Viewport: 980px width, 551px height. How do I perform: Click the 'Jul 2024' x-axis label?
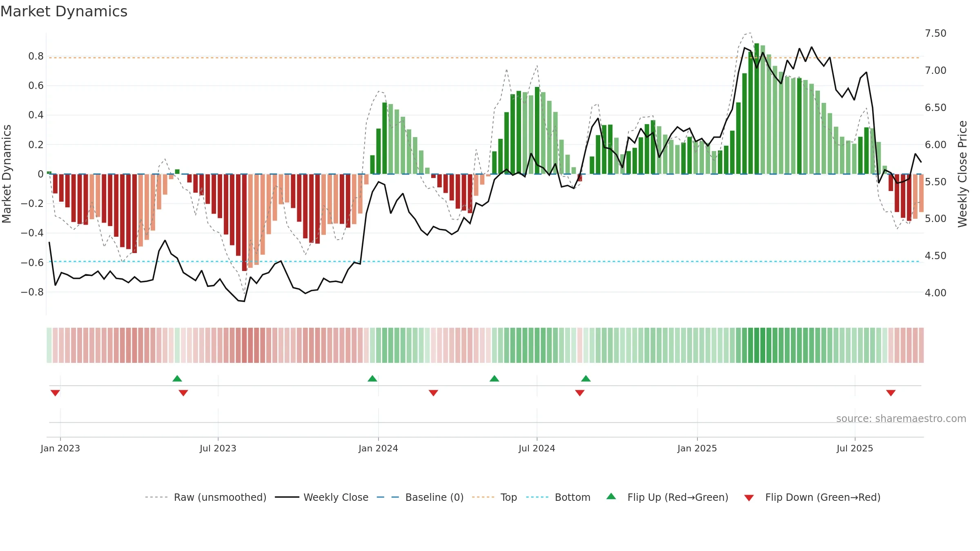(537, 448)
